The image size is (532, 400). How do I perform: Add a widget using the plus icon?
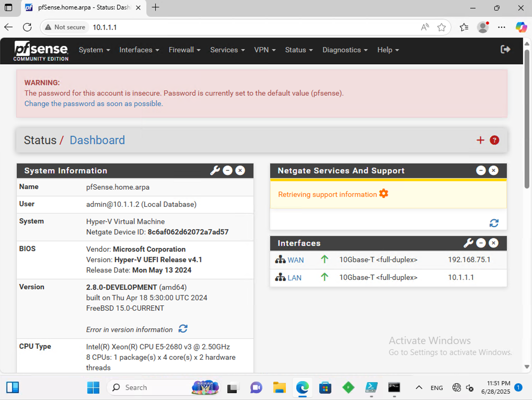point(480,140)
